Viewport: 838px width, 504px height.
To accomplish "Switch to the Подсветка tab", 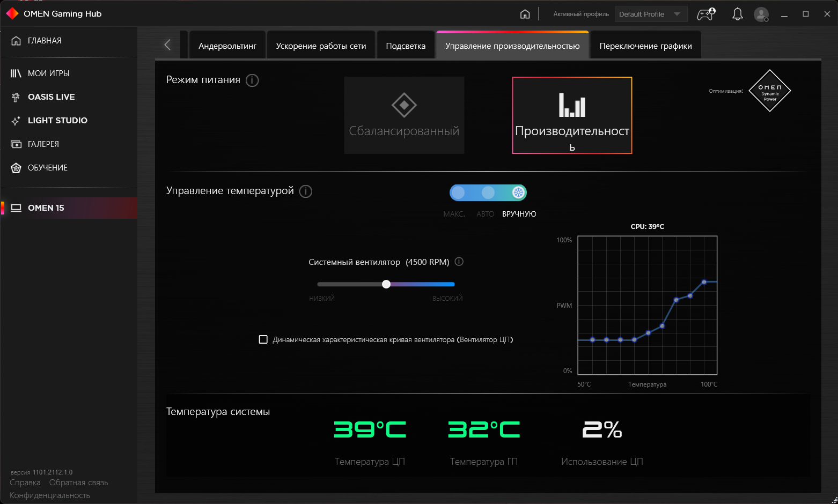I will point(406,46).
